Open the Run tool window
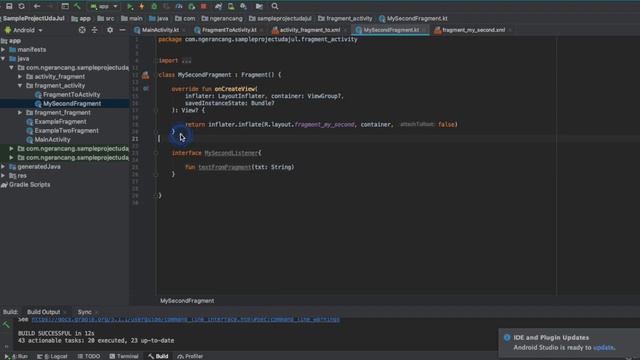Viewport: 640px width, 360px height. [16, 356]
